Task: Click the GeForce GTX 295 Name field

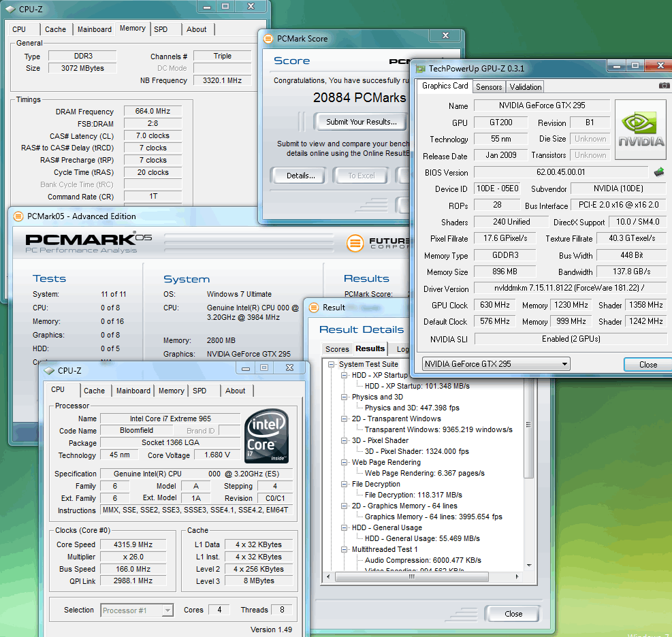Action: point(542,105)
